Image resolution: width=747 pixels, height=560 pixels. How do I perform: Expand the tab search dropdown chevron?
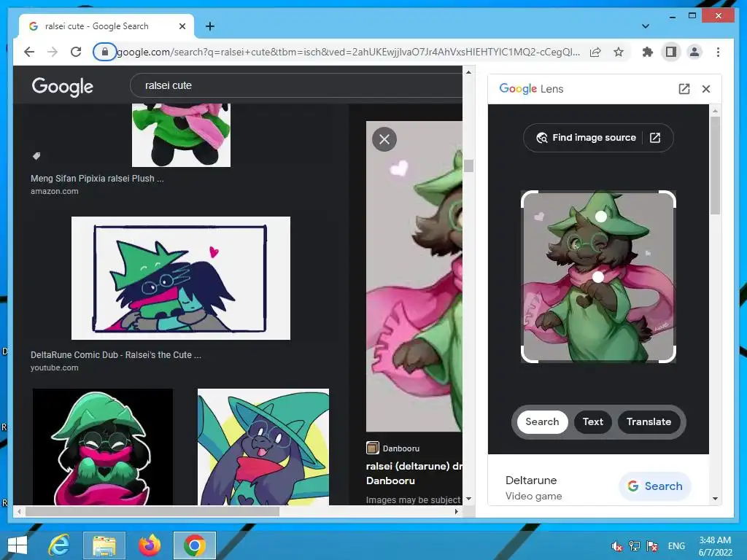click(x=646, y=26)
